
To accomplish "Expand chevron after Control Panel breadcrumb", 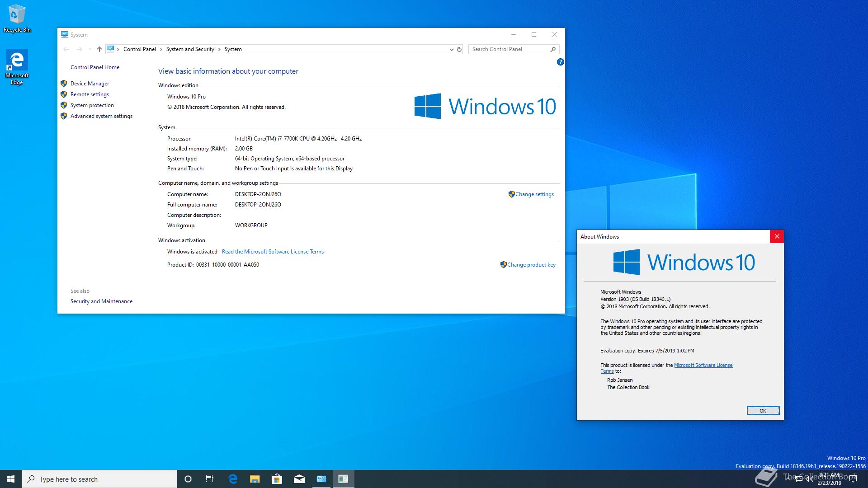I will 161,49.
